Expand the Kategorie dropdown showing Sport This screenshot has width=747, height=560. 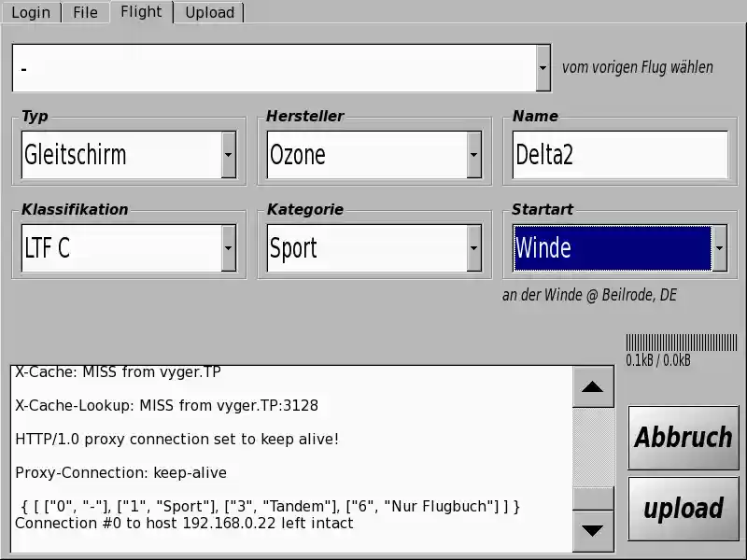click(x=474, y=248)
